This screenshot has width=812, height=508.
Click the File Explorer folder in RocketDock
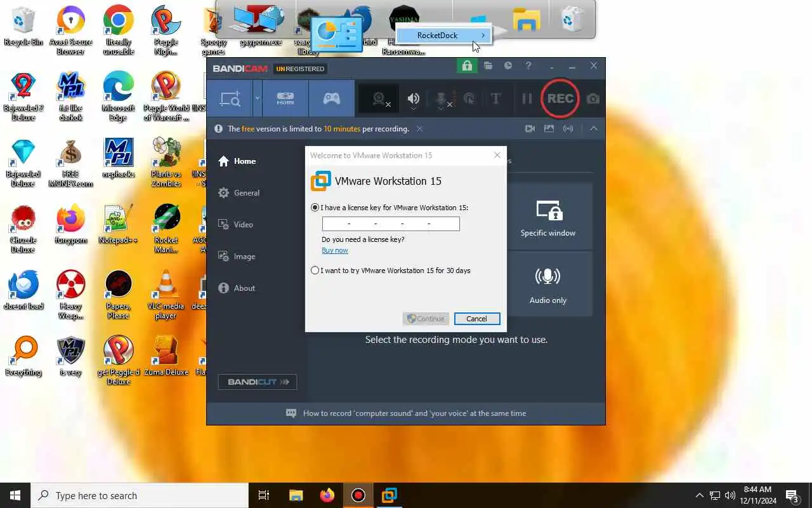[x=526, y=20]
